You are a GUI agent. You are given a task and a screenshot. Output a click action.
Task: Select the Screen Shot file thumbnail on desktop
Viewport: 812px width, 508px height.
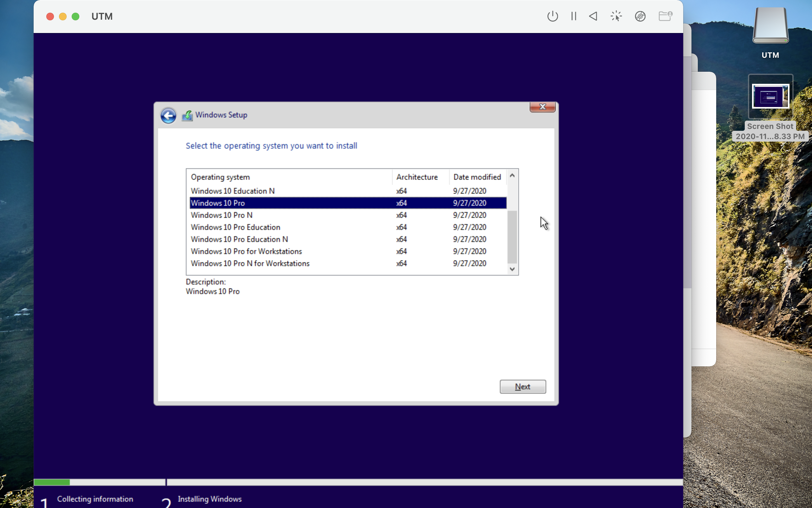[770, 96]
